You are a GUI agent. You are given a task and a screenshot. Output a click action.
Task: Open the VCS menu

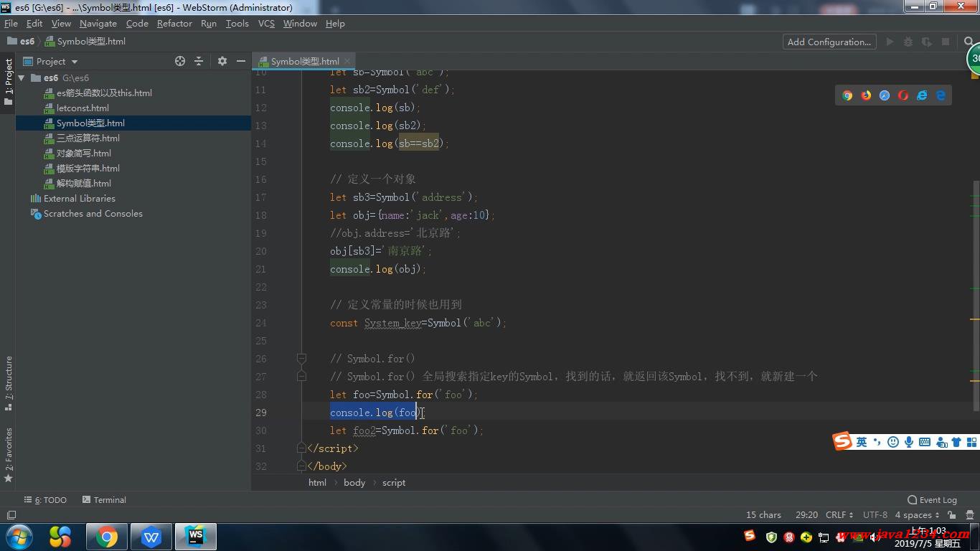266,24
